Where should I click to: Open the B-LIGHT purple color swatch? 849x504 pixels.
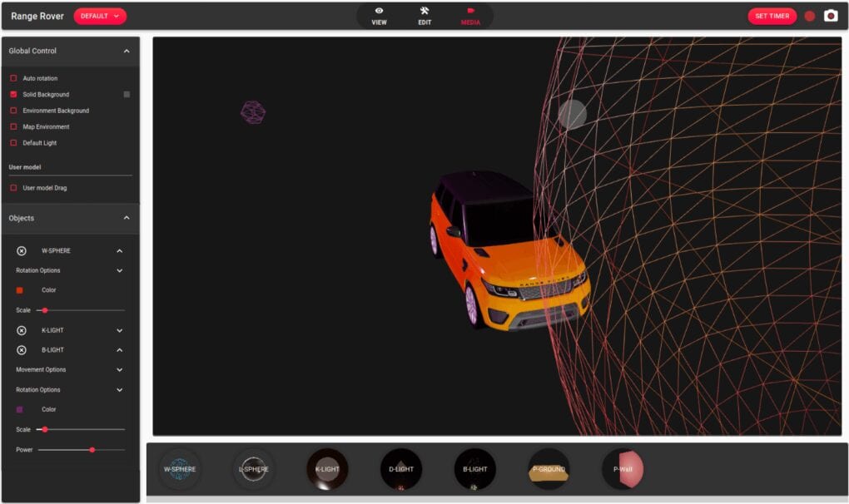(19, 410)
